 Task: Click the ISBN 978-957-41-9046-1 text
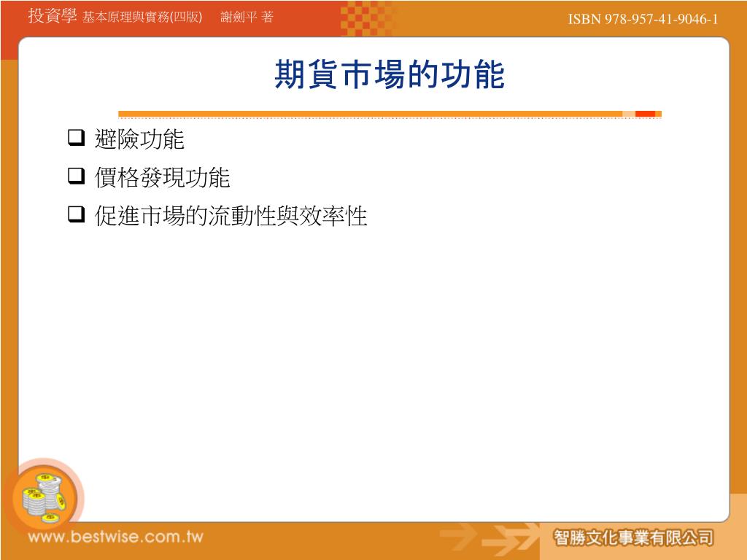[x=643, y=19]
